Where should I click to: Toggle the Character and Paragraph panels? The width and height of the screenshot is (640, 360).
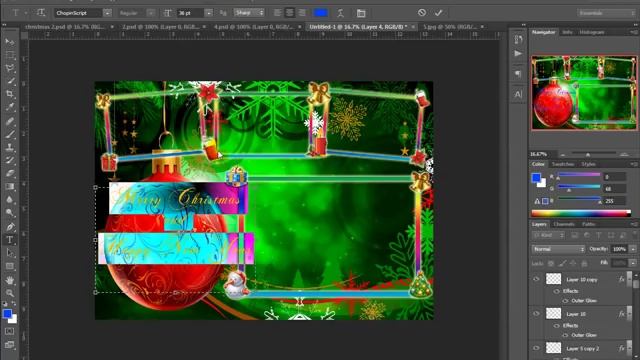click(x=361, y=13)
